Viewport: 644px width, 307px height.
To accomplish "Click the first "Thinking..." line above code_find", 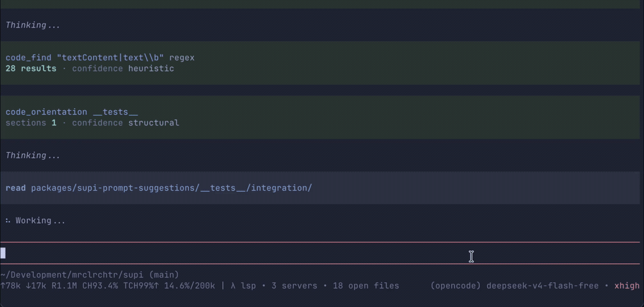I will (33, 25).
